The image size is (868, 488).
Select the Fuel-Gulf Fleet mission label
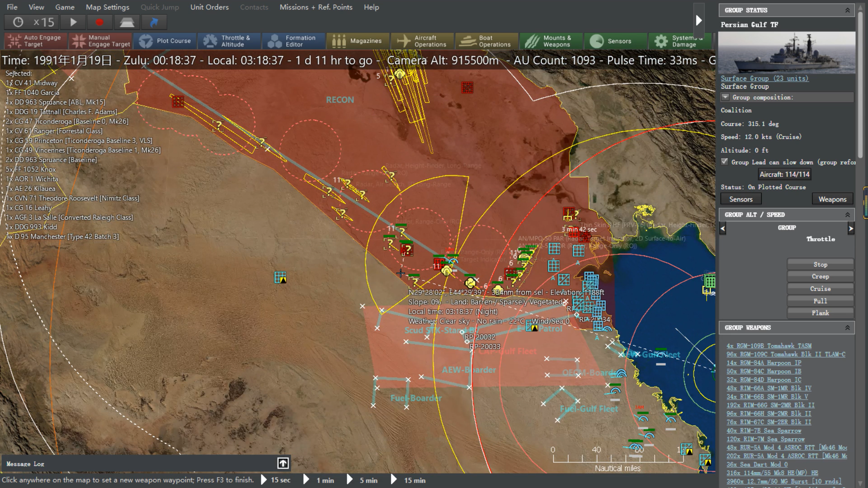589,409
